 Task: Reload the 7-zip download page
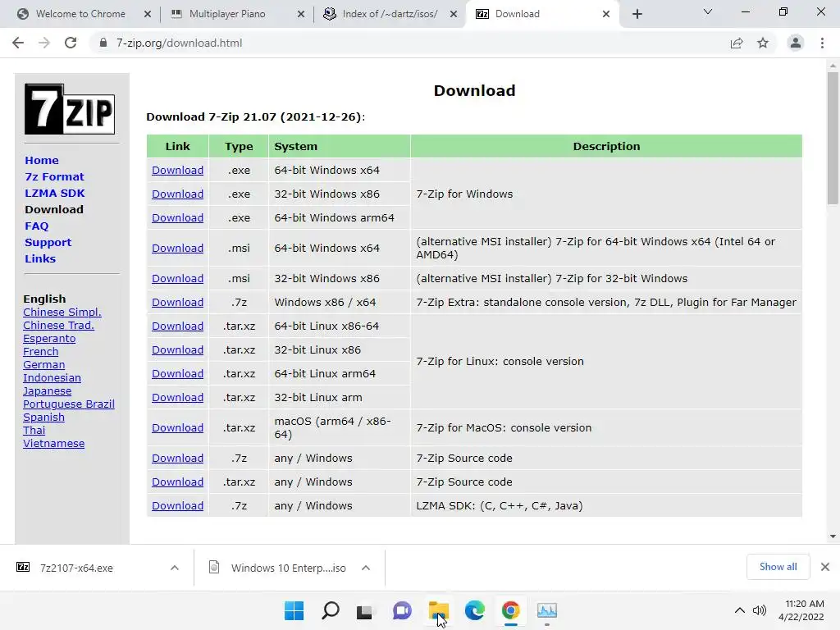coord(71,43)
